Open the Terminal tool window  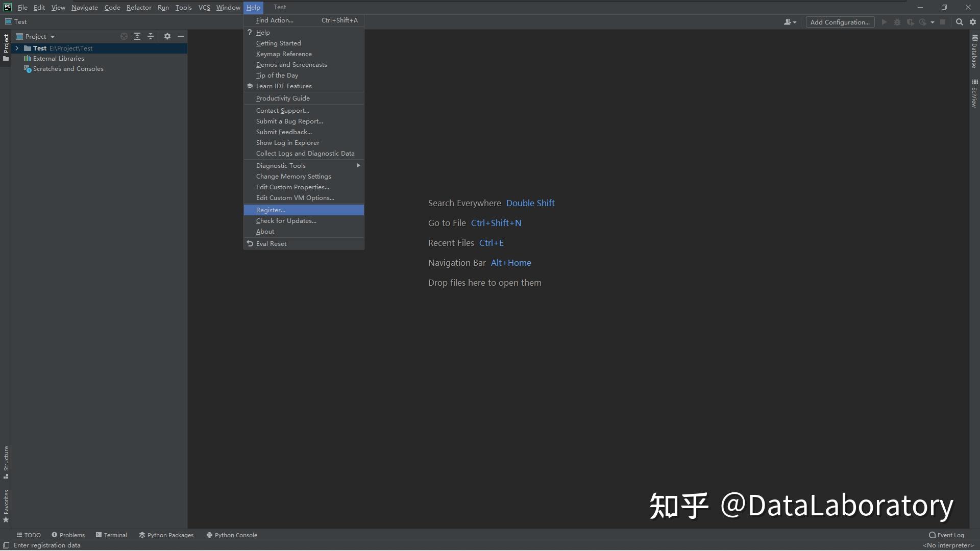pos(111,535)
